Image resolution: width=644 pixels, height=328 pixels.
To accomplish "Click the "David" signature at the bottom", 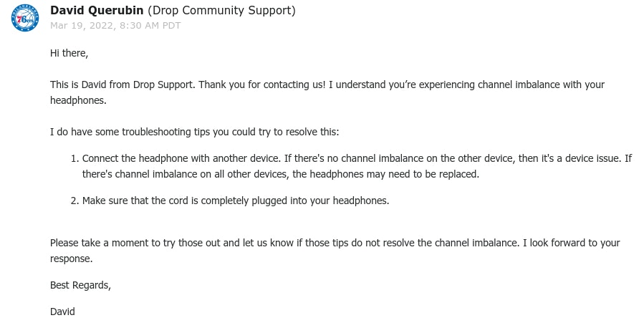I will click(x=62, y=312).
